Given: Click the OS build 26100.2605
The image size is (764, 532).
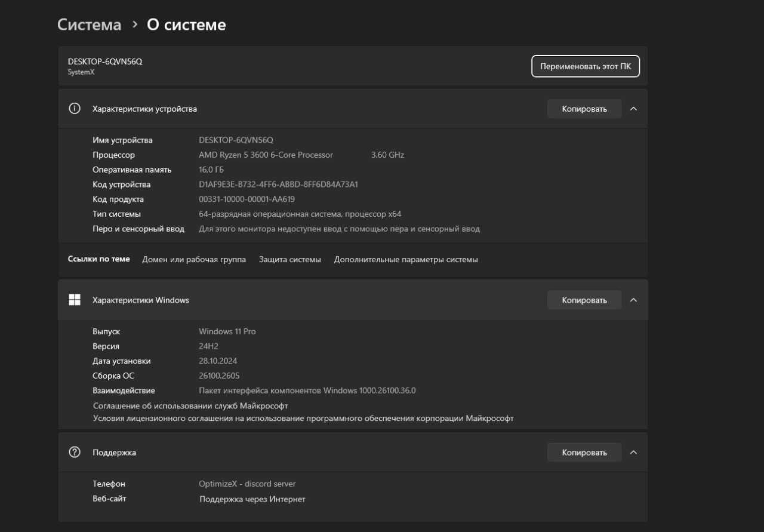Looking at the screenshot, I should (x=219, y=376).
